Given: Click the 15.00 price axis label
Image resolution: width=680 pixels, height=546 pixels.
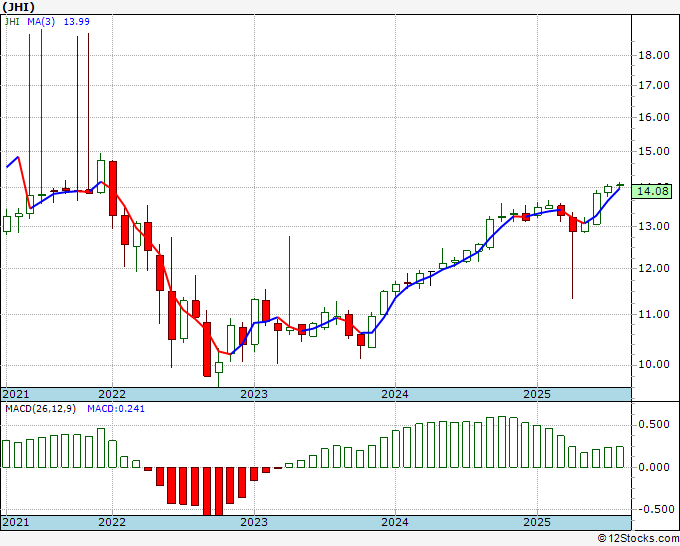Looking at the screenshot, I should click(654, 151).
